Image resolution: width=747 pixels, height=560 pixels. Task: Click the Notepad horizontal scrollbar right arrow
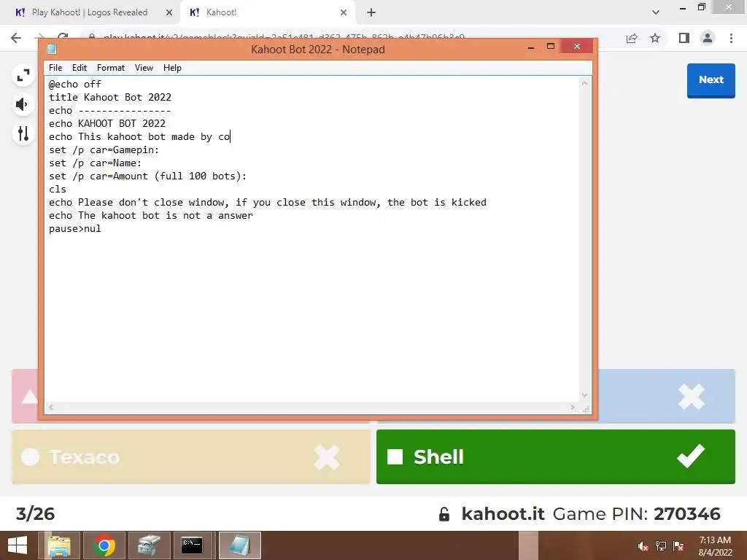click(573, 407)
